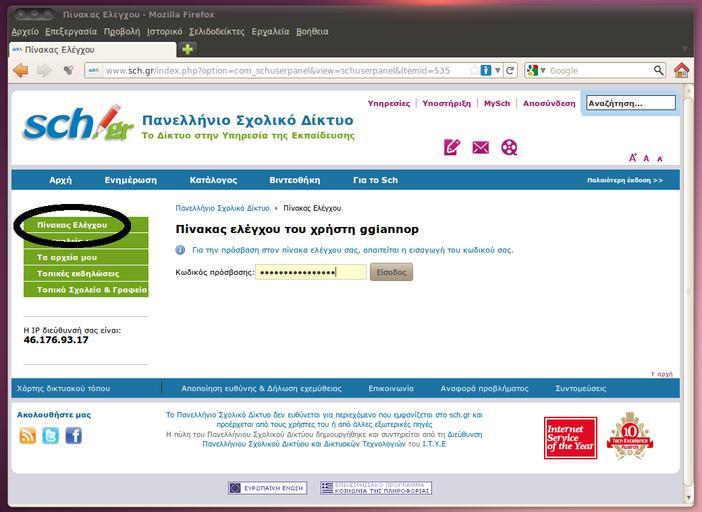702x512 pixels.
Task: Click the Κωδικός πρόσβασης password field
Action: [310, 272]
